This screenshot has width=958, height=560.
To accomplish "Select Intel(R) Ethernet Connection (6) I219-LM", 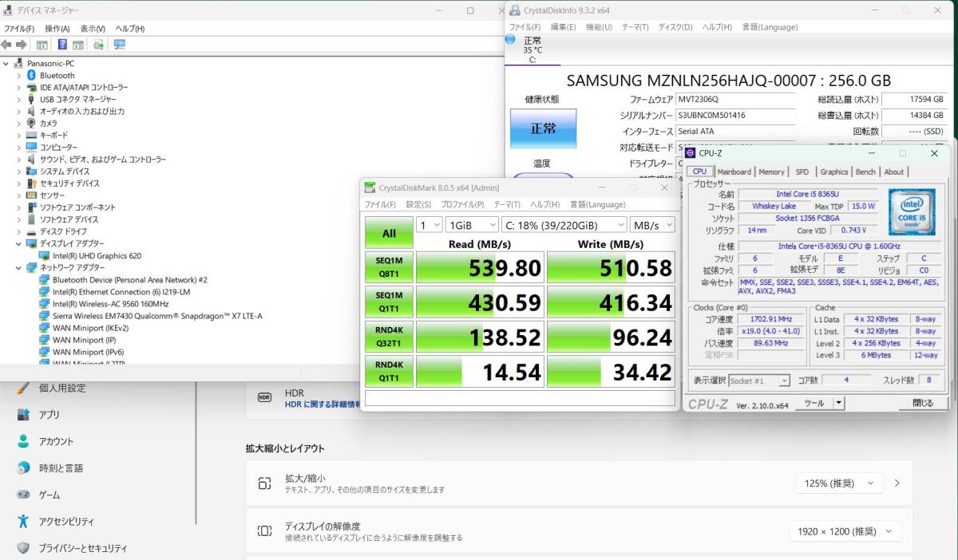I will [121, 292].
